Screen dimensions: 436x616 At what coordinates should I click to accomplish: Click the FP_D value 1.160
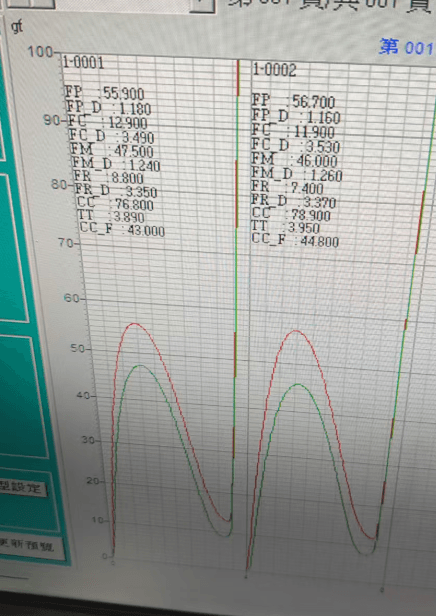click(x=324, y=117)
